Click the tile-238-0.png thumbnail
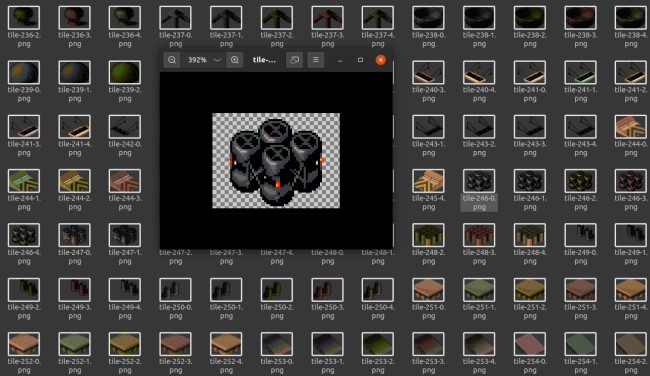Screen dimensions: 650x376 click(428, 18)
